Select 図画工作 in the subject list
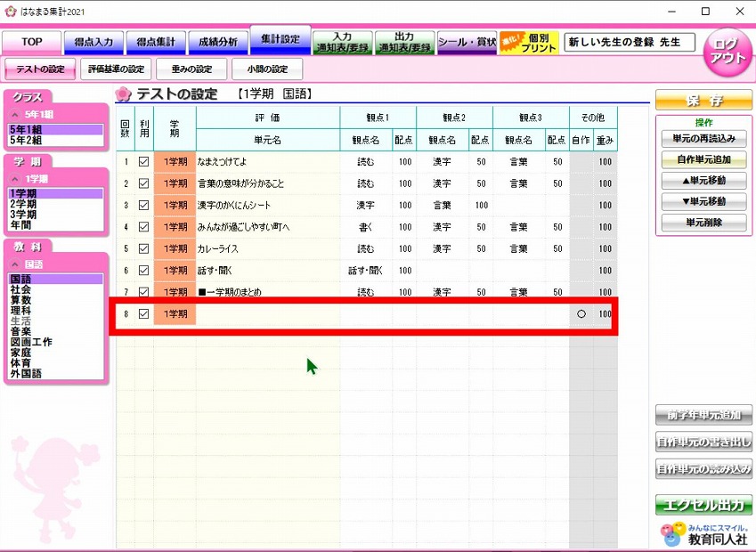The height and width of the screenshot is (552, 756). click(56, 342)
